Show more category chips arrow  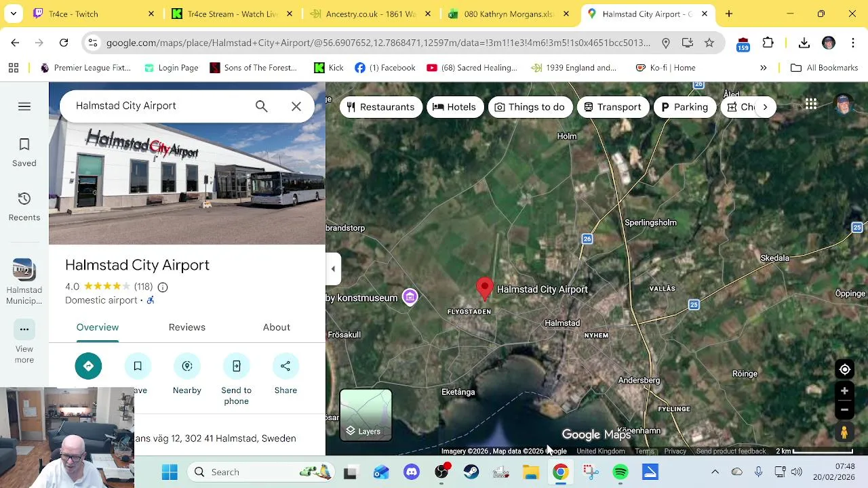765,107
